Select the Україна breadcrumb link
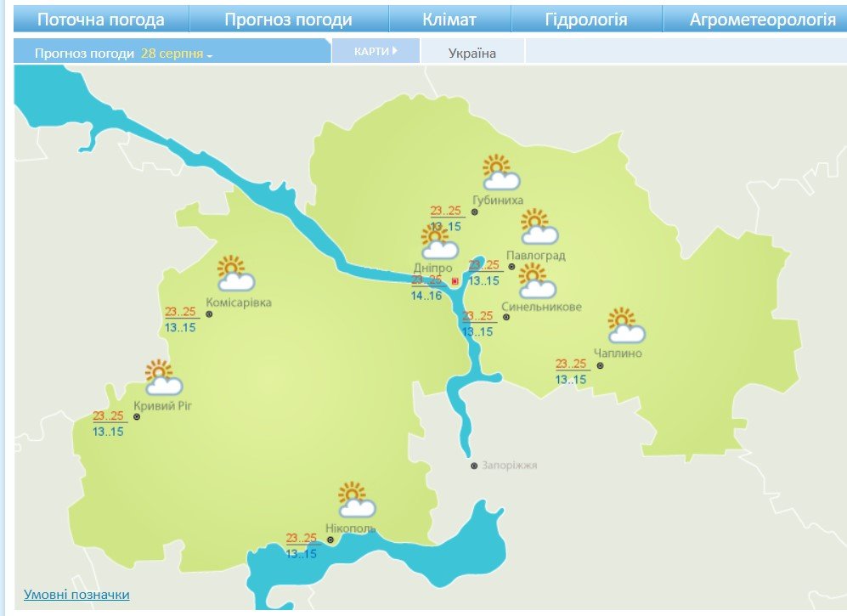 pos(472,53)
